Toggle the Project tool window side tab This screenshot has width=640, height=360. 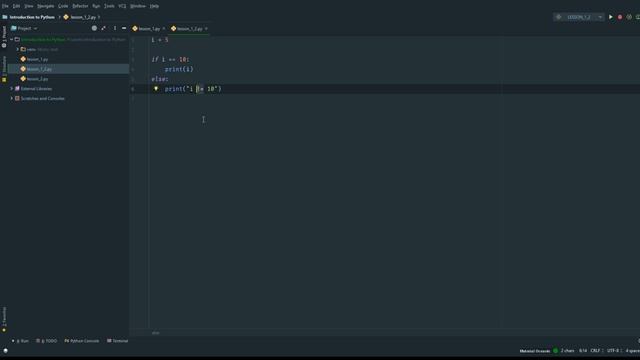click(4, 37)
